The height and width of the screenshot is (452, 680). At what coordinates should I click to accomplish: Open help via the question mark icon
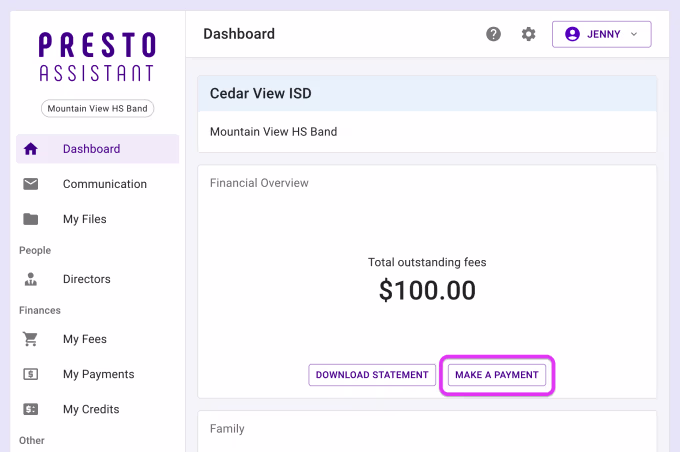[x=493, y=34]
